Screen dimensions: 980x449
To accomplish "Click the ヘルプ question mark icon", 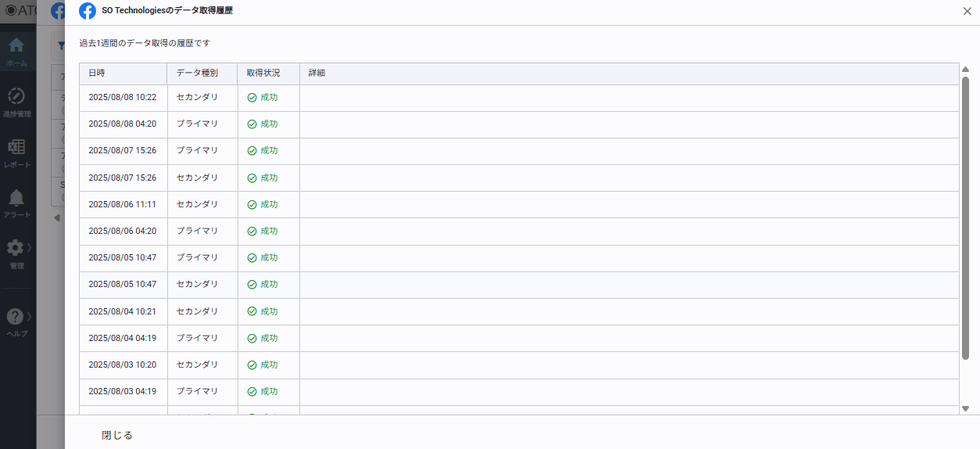I will pos(15,317).
